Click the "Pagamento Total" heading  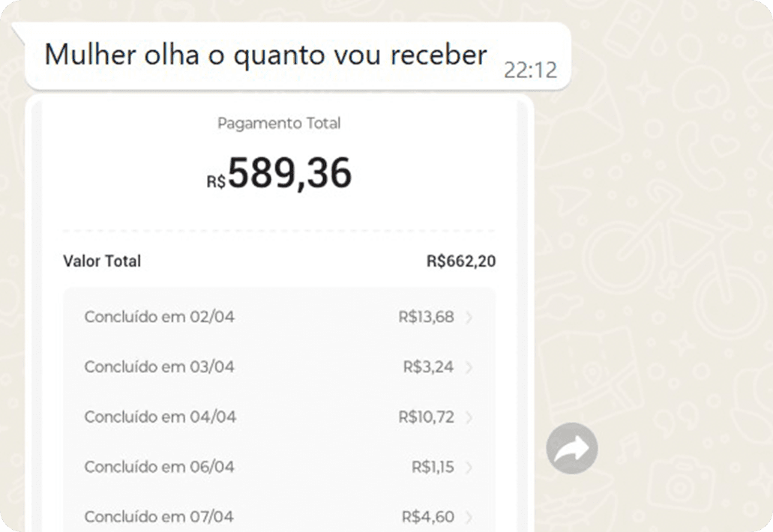click(279, 124)
